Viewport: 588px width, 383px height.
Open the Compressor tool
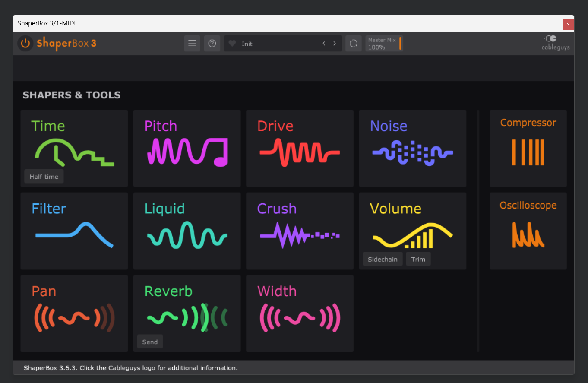528,148
